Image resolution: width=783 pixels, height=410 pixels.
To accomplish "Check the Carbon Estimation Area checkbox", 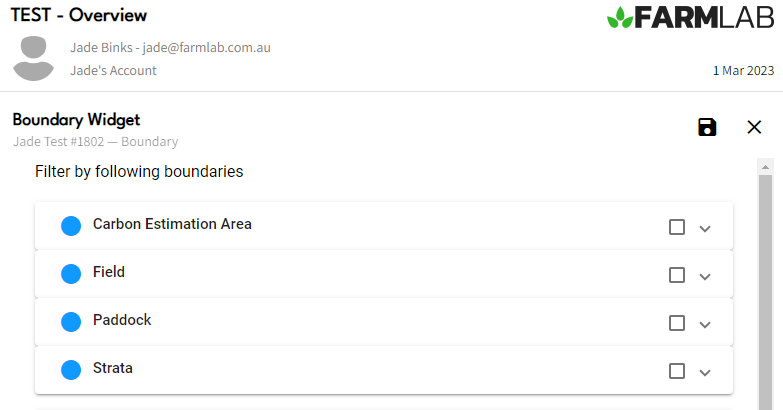I will click(x=677, y=227).
